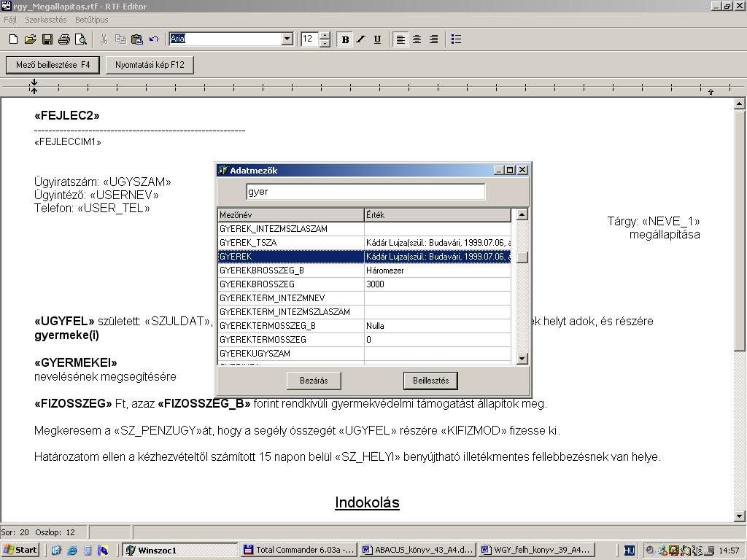Decrease font size with the down spinner
The height and width of the screenshot is (560, 747).
(325, 43)
